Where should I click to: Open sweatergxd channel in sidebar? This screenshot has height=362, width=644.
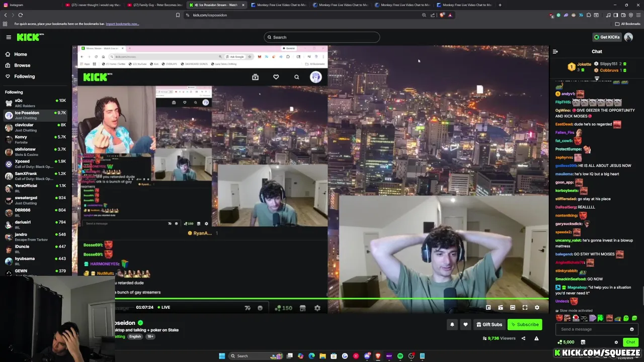[35, 200]
